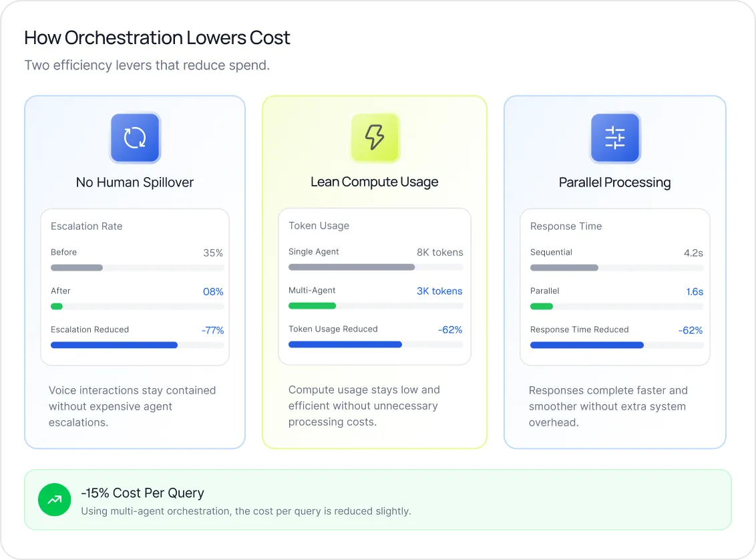
Task: Click the subtitle about two efficiency levers
Action: point(146,65)
